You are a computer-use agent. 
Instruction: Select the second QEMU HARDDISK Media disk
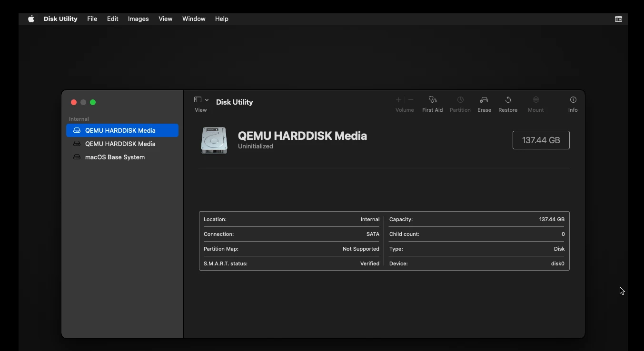tap(120, 144)
